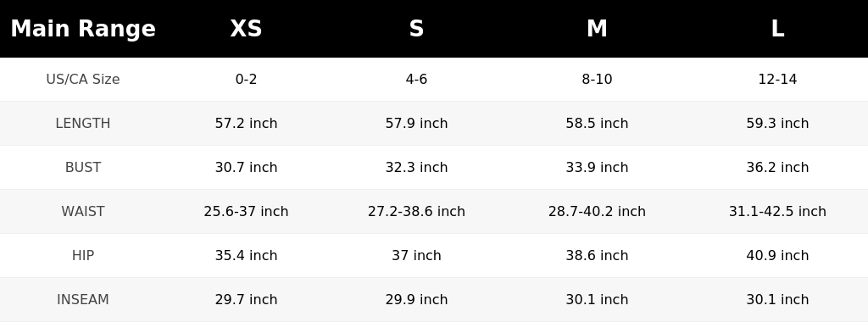This screenshot has height=322, width=868.
Task: Click the 57.9 inch length value
Action: (x=416, y=124)
